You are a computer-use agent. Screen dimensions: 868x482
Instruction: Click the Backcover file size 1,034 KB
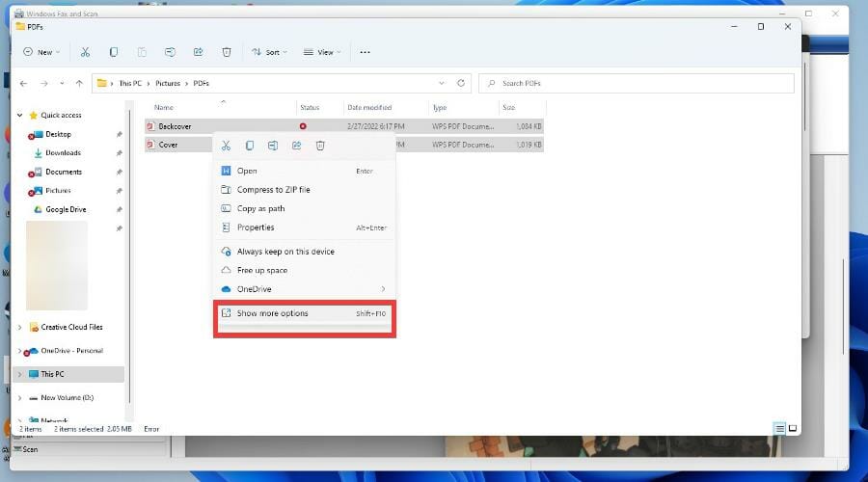click(529, 126)
